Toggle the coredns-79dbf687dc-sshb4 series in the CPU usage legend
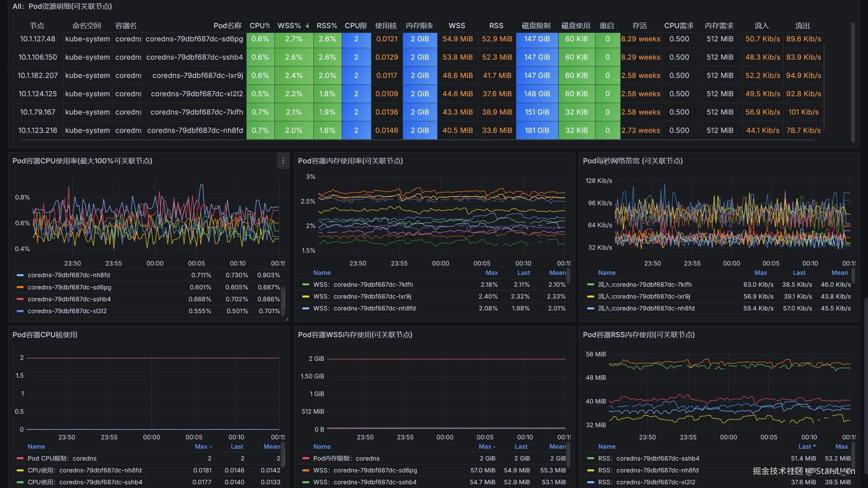Screen dimensions: 868x488 pos(69,299)
